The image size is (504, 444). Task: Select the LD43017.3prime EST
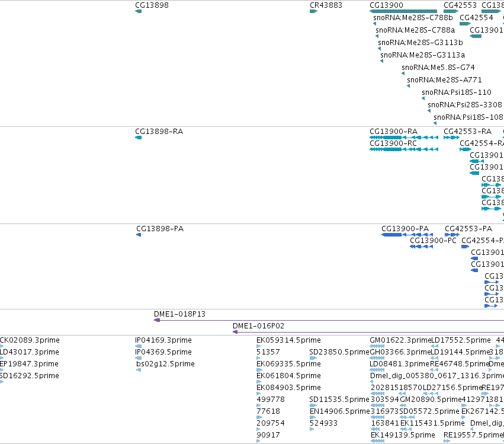click(29, 352)
